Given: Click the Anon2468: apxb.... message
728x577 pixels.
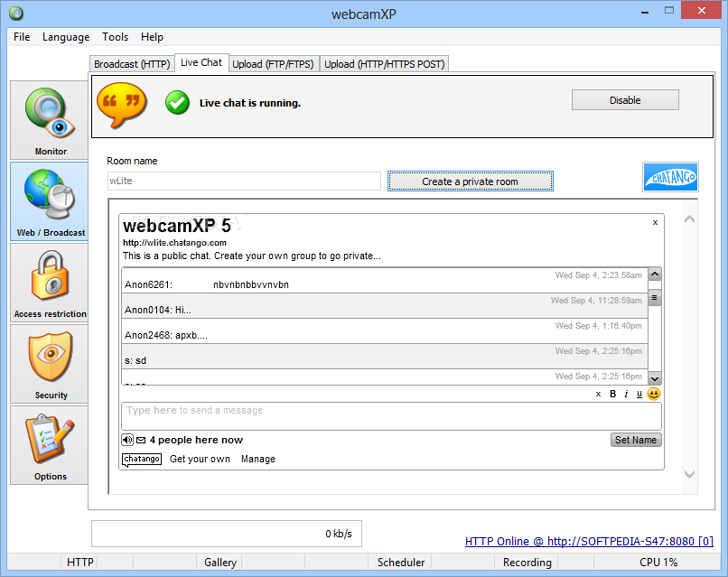Looking at the screenshot, I should (385, 331).
